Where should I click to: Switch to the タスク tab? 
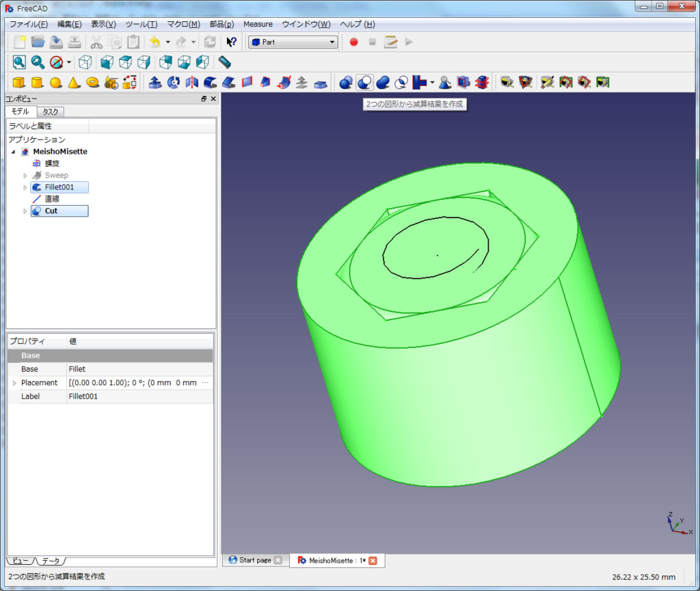pos(50,111)
